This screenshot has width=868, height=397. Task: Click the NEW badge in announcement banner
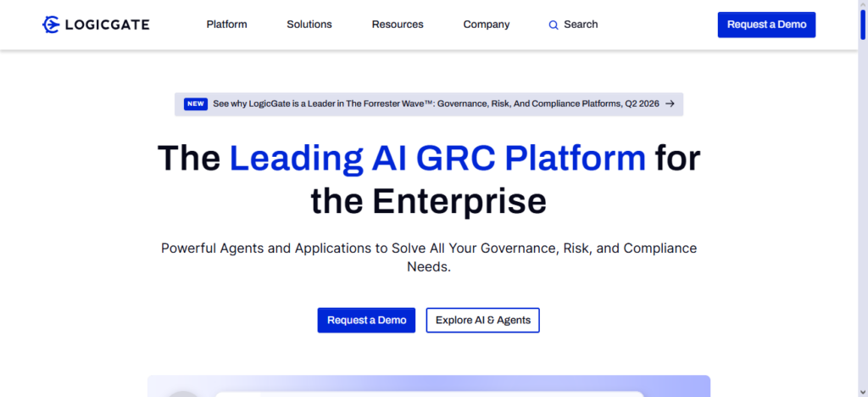pyautogui.click(x=196, y=103)
